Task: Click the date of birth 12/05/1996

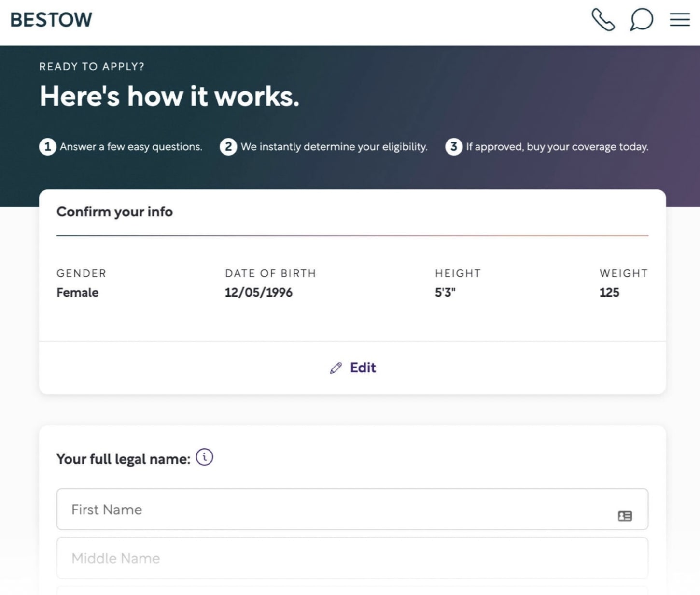Action: point(258,293)
